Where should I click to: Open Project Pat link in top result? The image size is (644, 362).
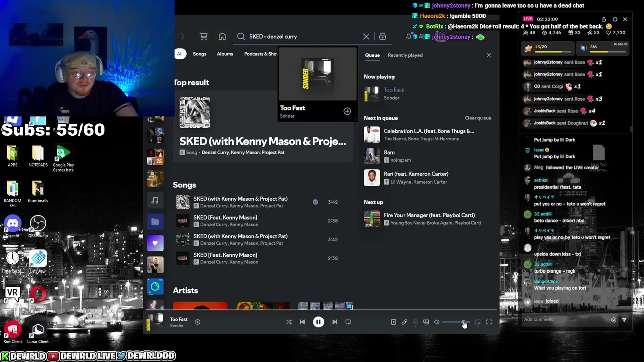click(273, 152)
